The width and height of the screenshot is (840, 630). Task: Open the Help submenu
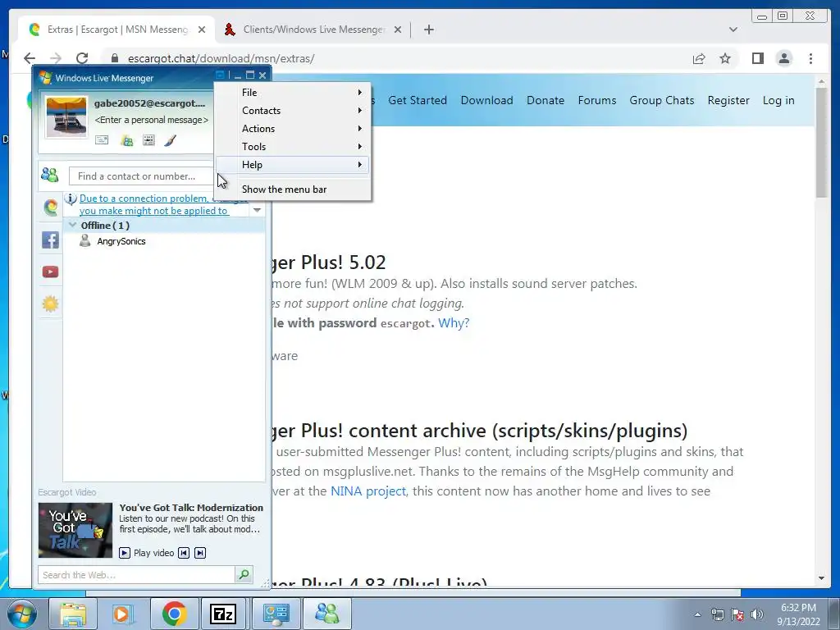[293, 164]
